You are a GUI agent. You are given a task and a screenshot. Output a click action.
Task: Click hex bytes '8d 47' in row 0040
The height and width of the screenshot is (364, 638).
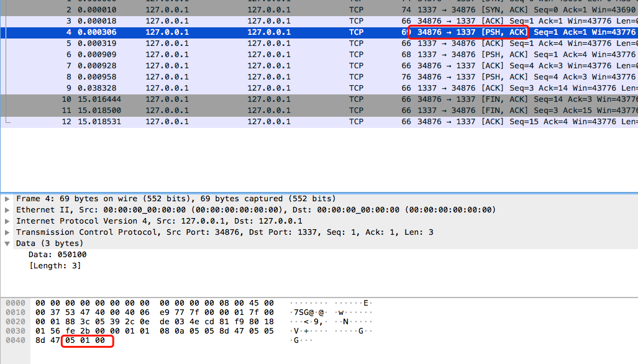(x=48, y=340)
